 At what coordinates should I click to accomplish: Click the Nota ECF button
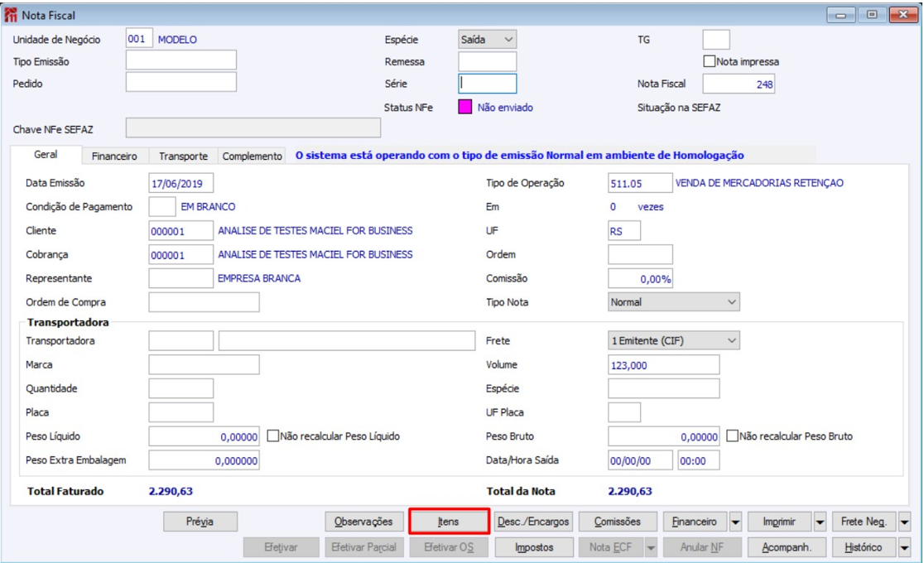(x=611, y=547)
